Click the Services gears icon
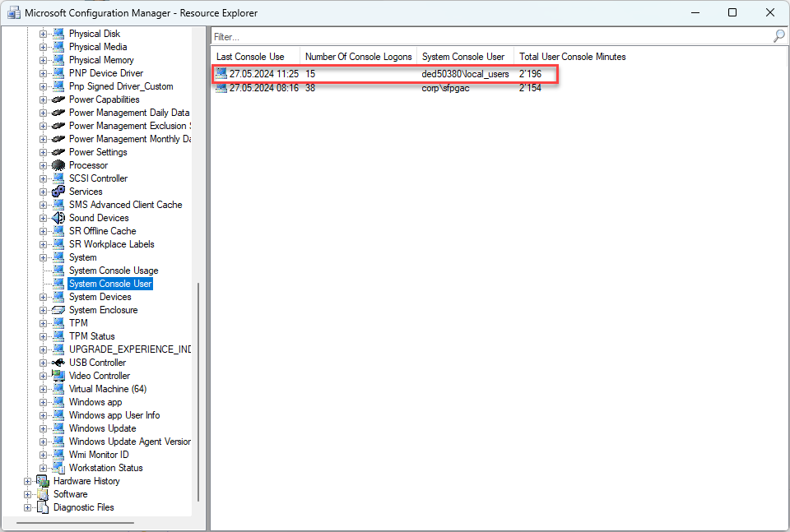The height and width of the screenshot is (532, 790). (58, 192)
